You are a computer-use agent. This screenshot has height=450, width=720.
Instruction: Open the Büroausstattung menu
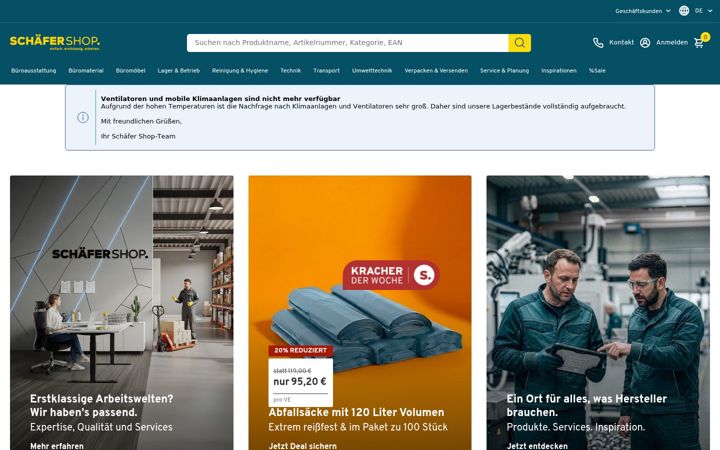(x=34, y=71)
